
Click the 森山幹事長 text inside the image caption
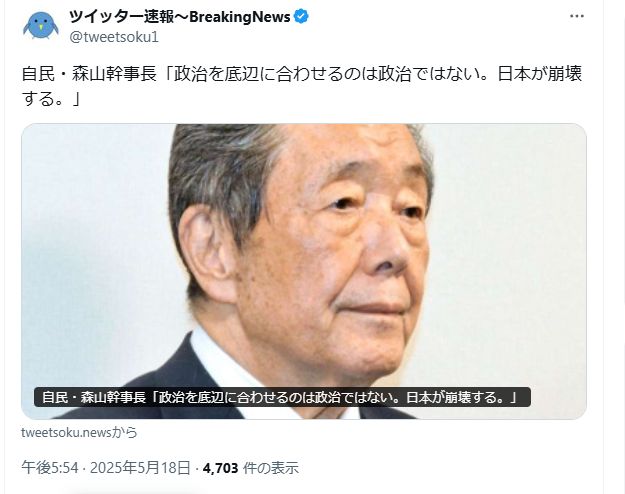pos(113,398)
